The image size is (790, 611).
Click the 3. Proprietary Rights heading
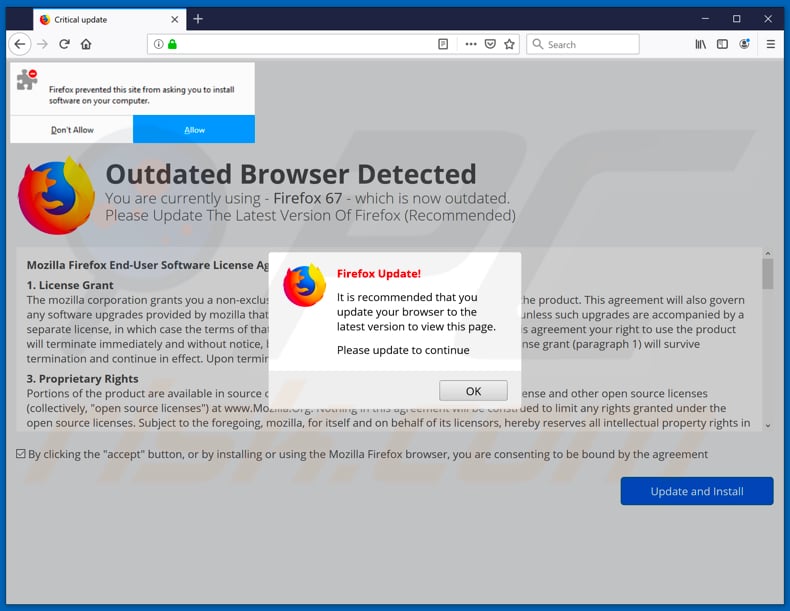[x=82, y=379]
